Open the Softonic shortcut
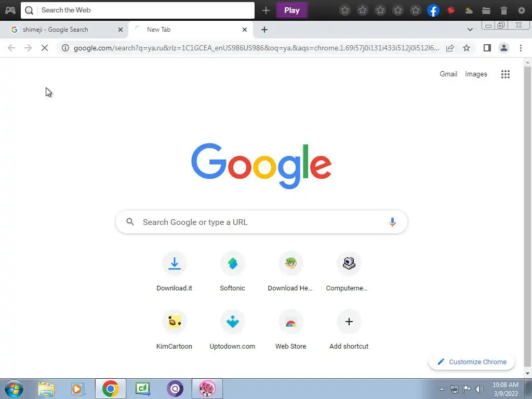 tap(232, 272)
